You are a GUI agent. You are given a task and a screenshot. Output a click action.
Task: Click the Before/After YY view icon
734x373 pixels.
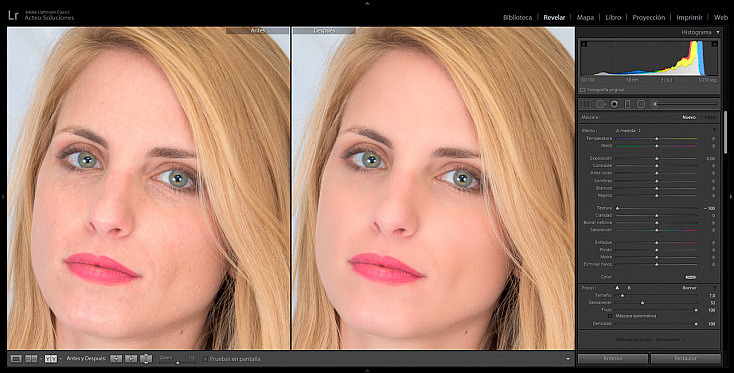[x=51, y=359]
